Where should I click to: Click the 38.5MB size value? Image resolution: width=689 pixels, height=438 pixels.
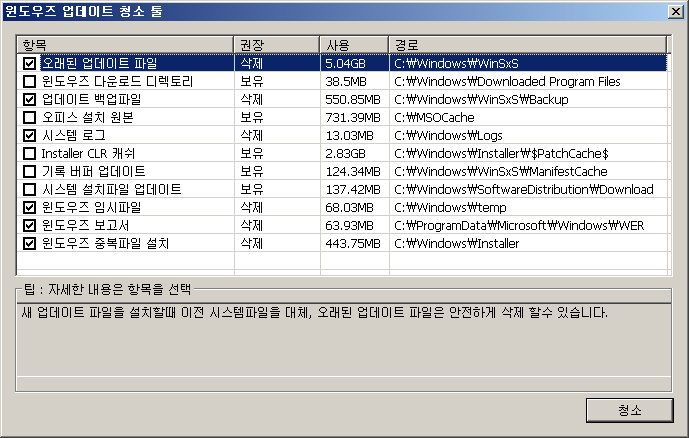click(x=346, y=82)
